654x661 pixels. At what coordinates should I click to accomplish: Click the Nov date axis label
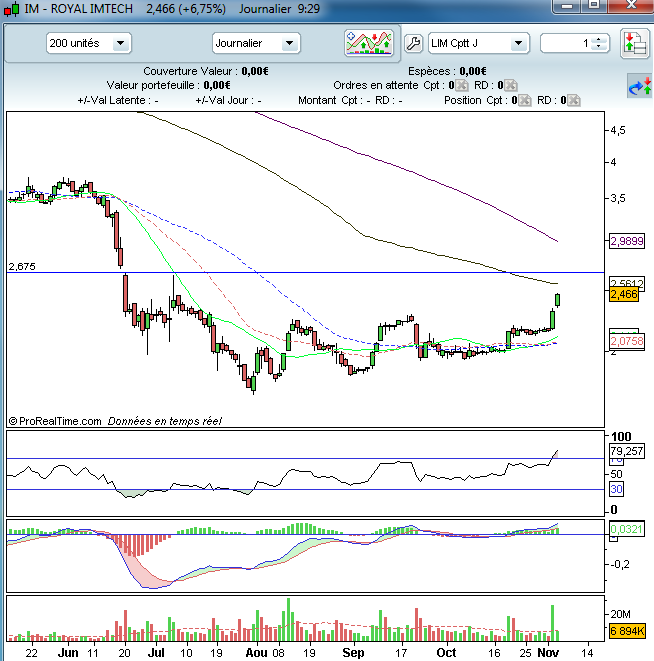548,653
